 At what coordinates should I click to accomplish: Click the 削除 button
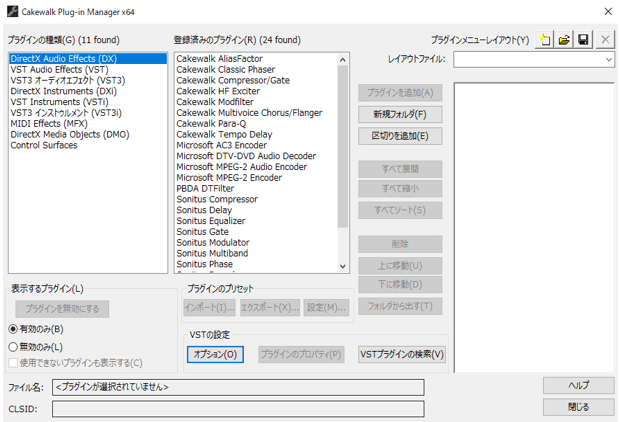(x=400, y=244)
